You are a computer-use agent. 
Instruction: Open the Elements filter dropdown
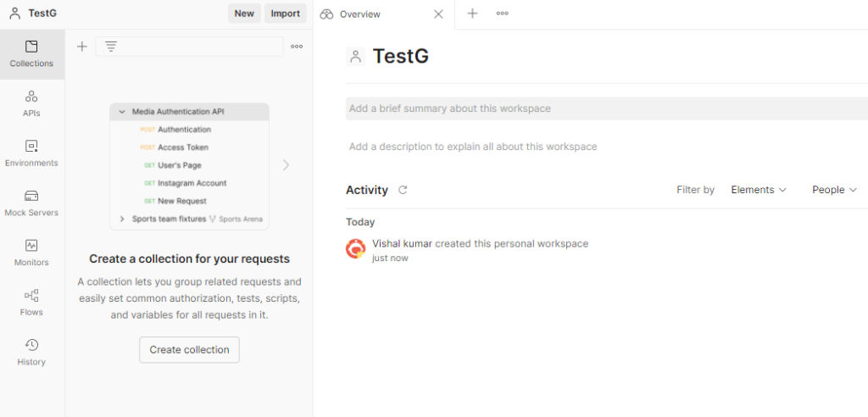coord(759,190)
